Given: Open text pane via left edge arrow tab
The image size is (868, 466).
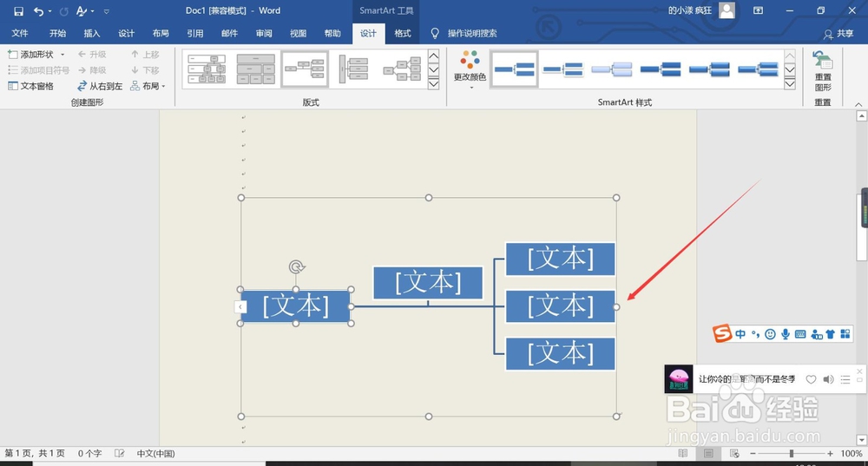Looking at the screenshot, I should [240, 306].
